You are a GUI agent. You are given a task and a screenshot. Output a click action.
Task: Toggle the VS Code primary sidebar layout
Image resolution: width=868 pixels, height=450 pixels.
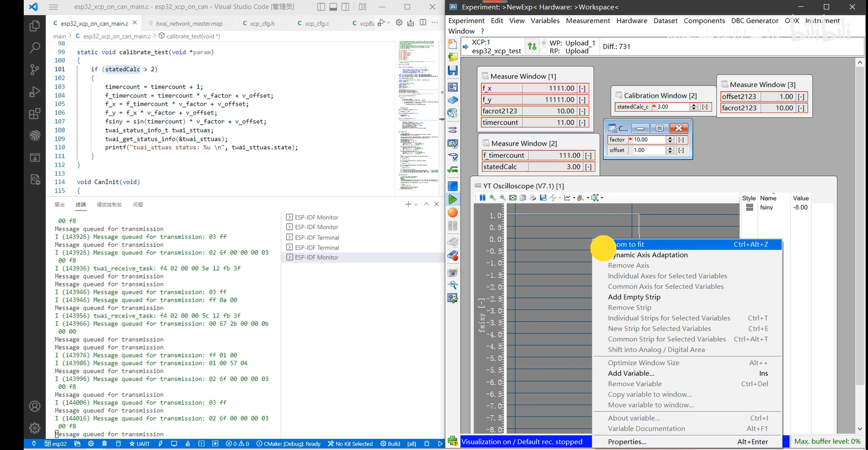[x=321, y=7]
